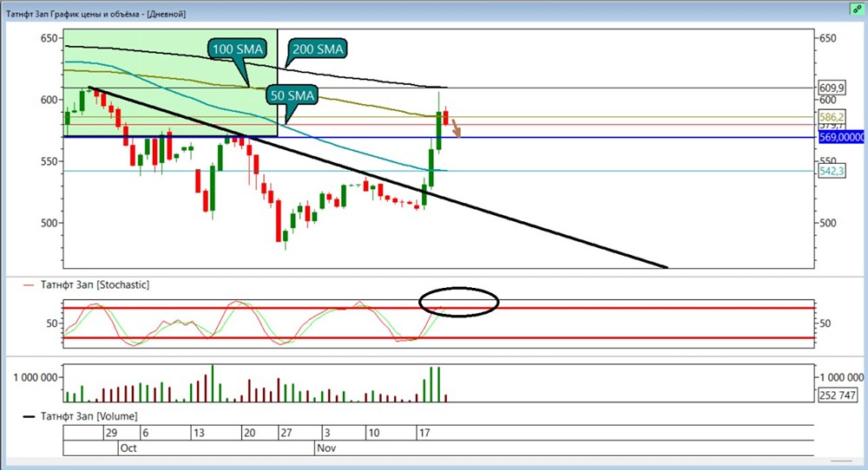Click the 500 mark on the right price axis

coord(827,223)
